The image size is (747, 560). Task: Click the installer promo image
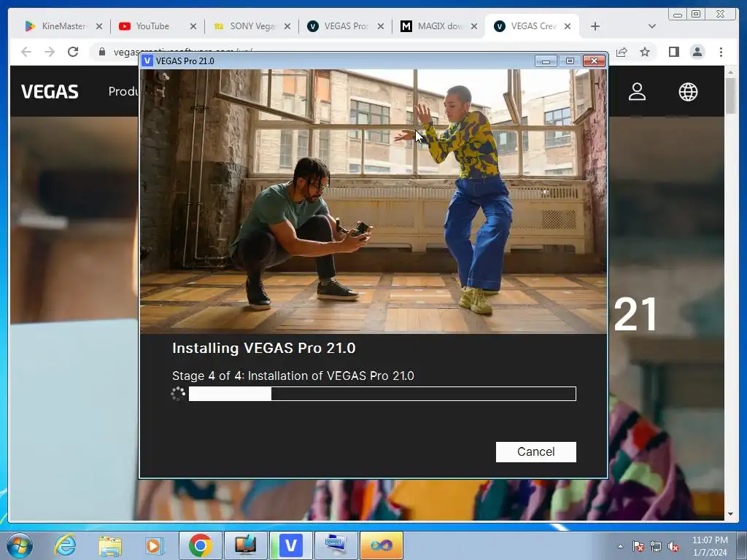(x=373, y=201)
